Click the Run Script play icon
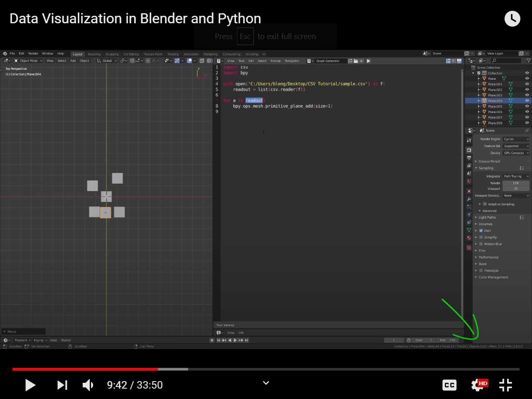Screen dimensions: 532x399 (368, 61)
